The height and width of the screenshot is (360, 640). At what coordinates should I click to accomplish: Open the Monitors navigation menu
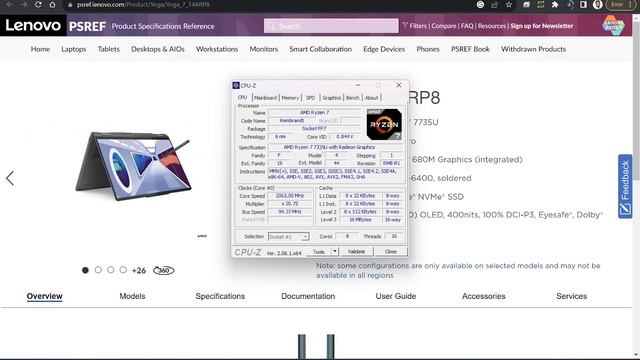[264, 49]
